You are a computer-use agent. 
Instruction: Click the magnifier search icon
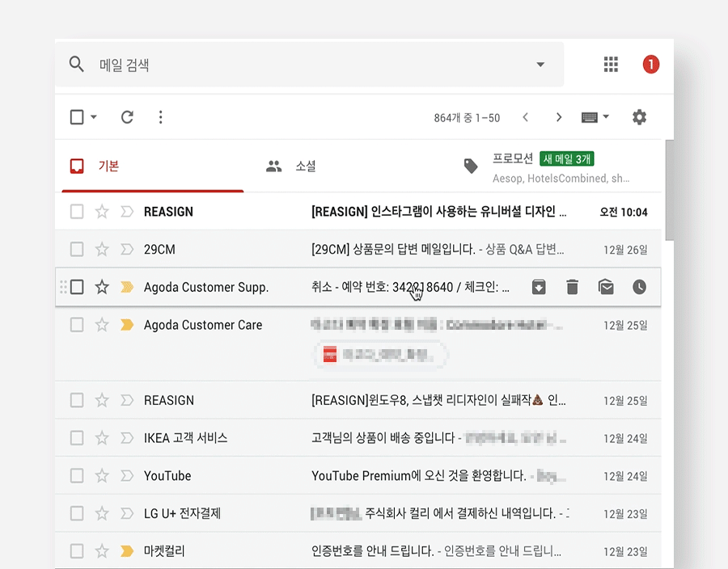click(77, 64)
